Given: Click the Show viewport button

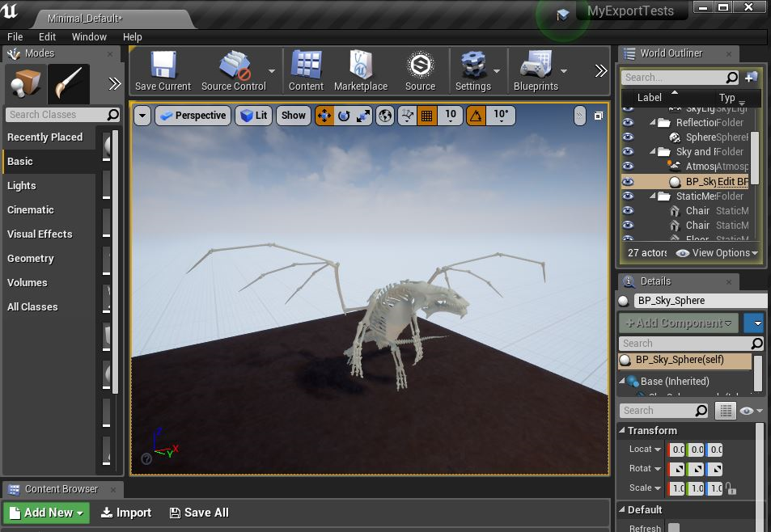Looking at the screenshot, I should pos(294,116).
